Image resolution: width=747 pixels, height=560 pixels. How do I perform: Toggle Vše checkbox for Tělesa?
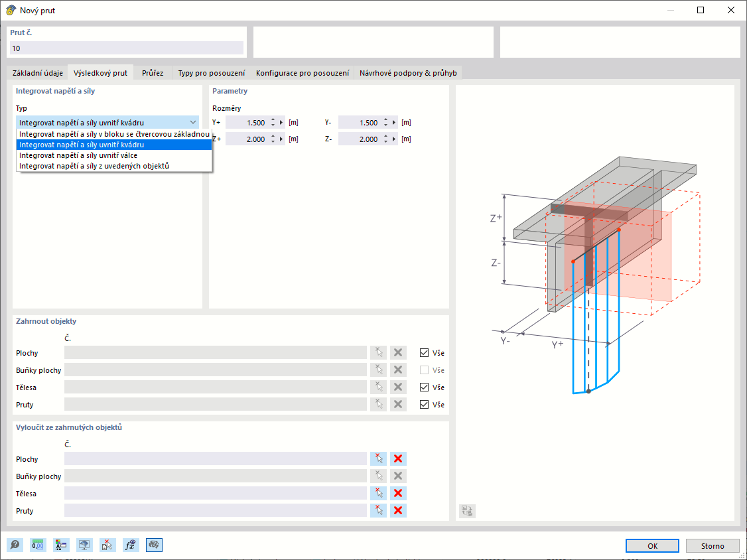coord(424,387)
